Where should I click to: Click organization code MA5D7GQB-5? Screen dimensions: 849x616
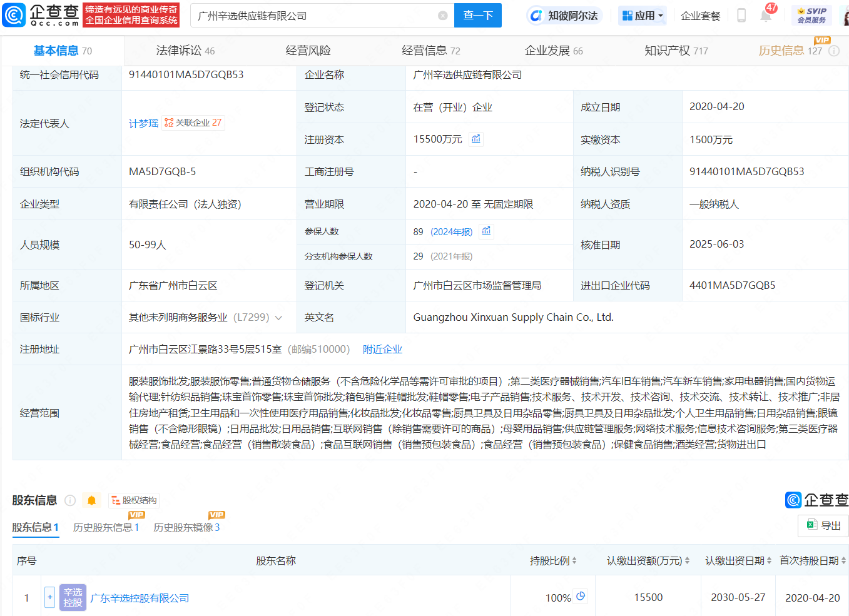click(x=162, y=171)
